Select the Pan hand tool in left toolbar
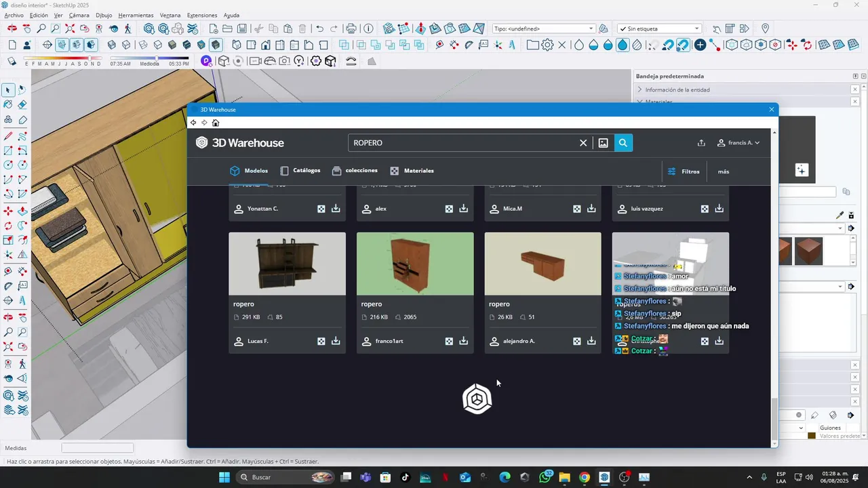Viewport: 868px width, 488px height. pos(22,317)
